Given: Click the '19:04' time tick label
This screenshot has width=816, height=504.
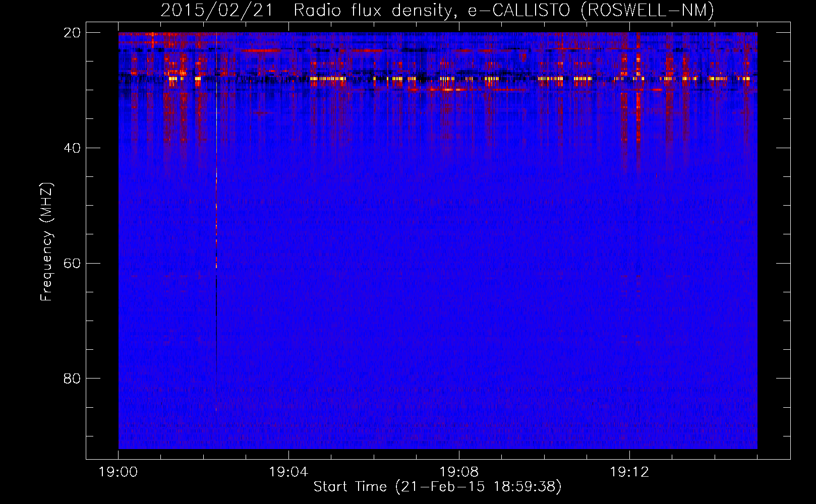Looking at the screenshot, I should coord(288,472).
